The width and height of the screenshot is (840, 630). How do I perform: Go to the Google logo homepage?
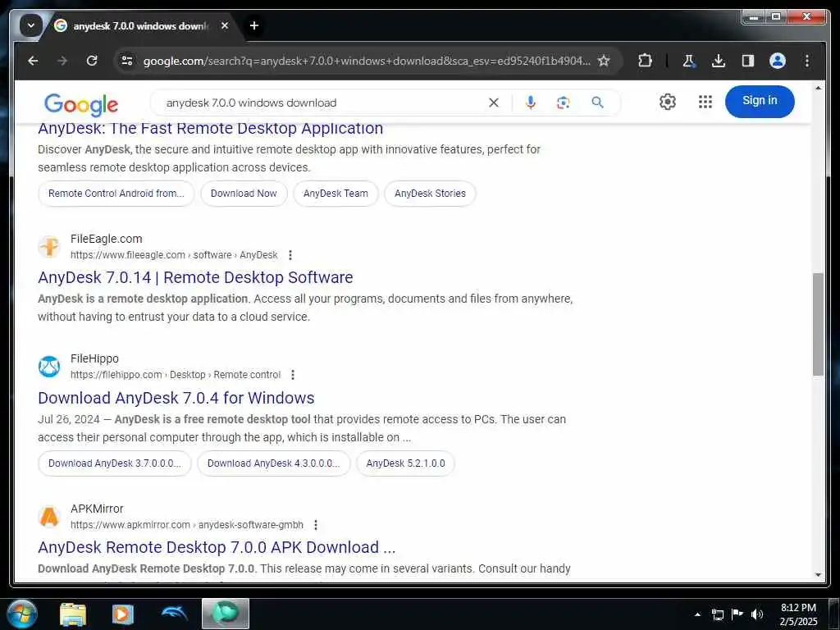81,104
